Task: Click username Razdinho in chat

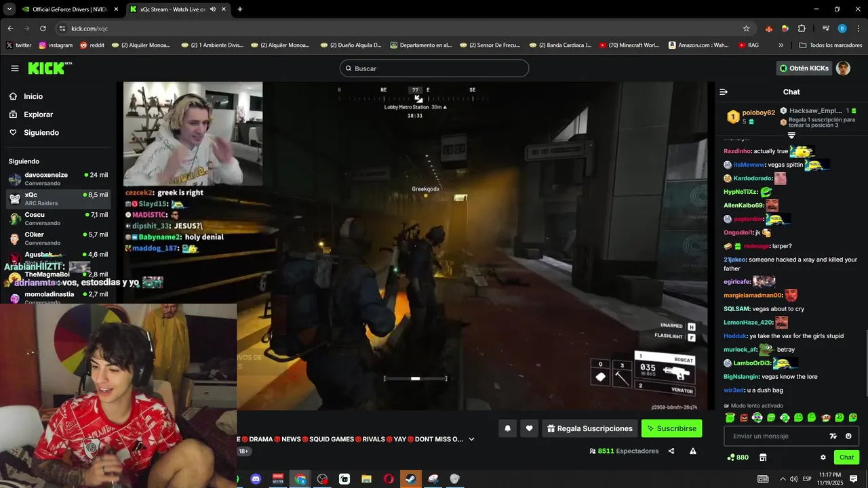Action: (x=737, y=152)
